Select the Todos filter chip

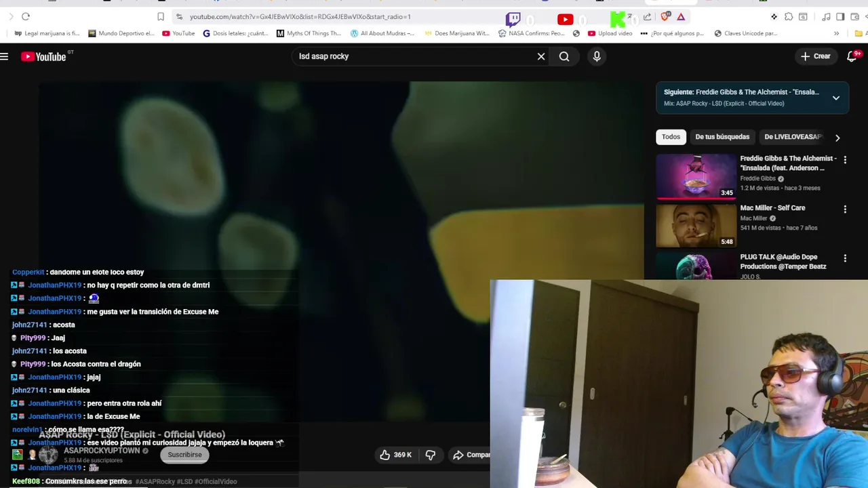(x=671, y=137)
